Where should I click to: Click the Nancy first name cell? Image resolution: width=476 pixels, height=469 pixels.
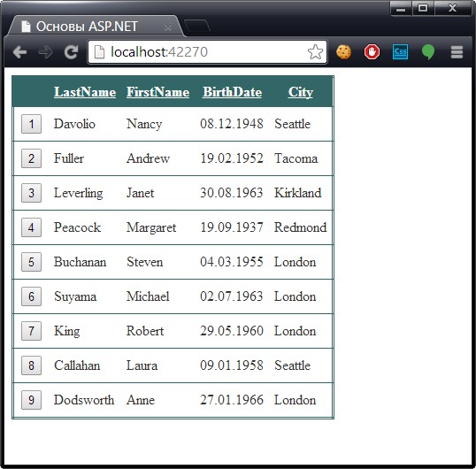(144, 124)
